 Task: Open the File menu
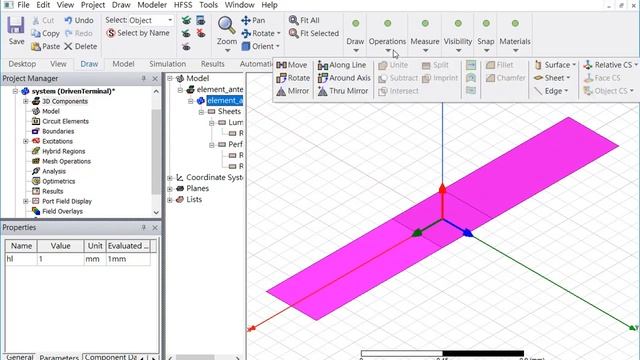(x=23, y=5)
